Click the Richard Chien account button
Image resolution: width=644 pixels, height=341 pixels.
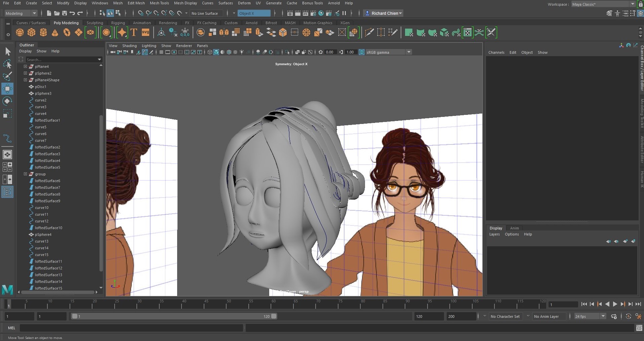click(384, 13)
